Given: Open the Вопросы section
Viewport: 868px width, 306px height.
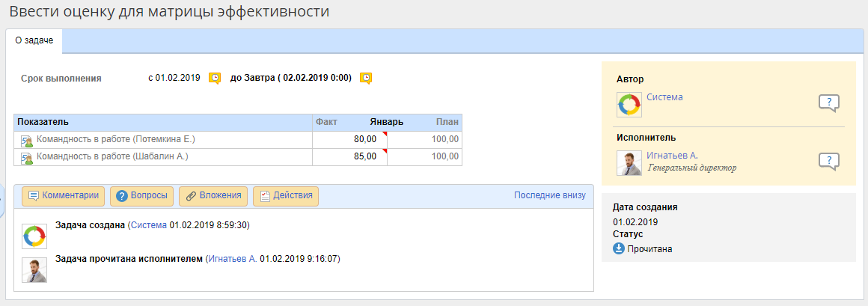Looking at the screenshot, I should 141,196.
